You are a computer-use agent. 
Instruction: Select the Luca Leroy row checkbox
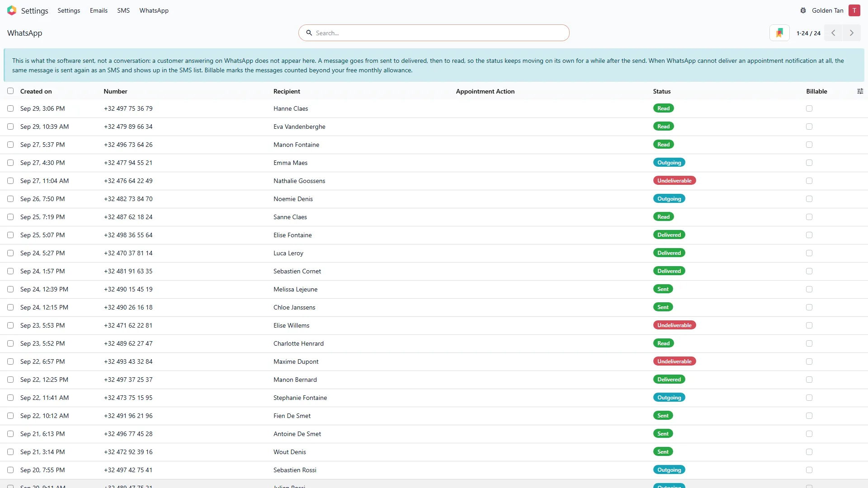coord(10,253)
